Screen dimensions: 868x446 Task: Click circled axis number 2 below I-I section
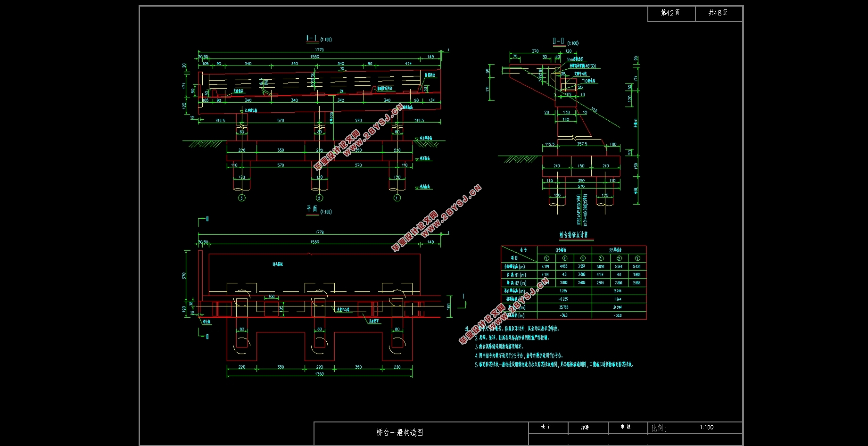click(319, 198)
